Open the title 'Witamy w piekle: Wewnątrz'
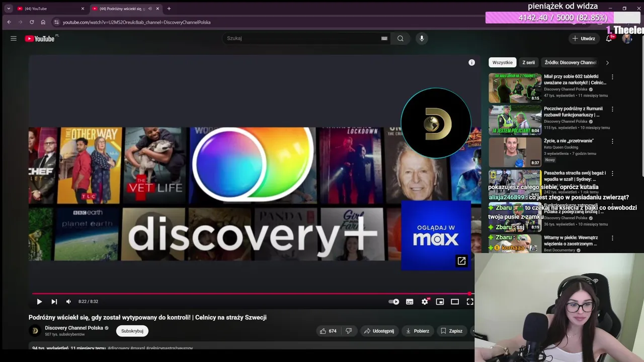The height and width of the screenshot is (362, 644). click(x=571, y=240)
